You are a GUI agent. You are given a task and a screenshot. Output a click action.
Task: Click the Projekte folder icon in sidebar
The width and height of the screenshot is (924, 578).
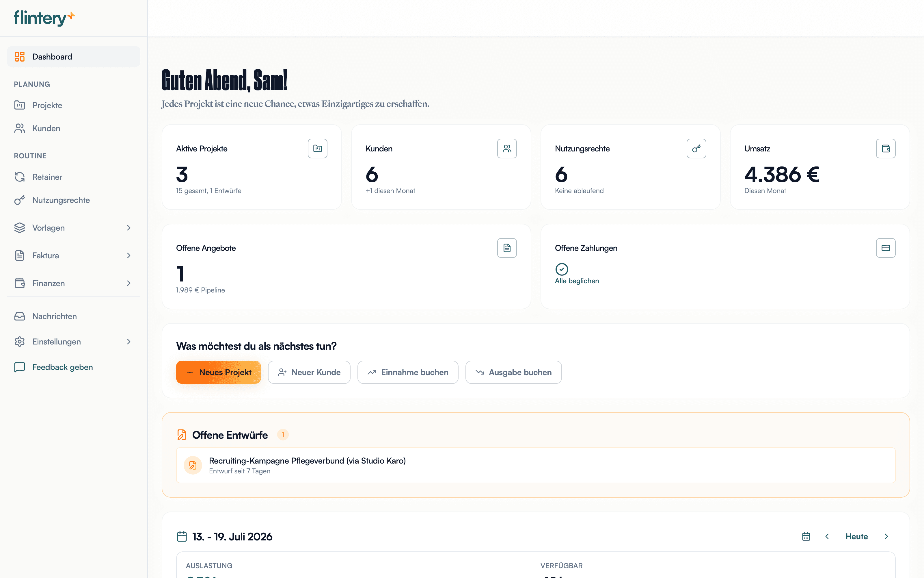[19, 105]
